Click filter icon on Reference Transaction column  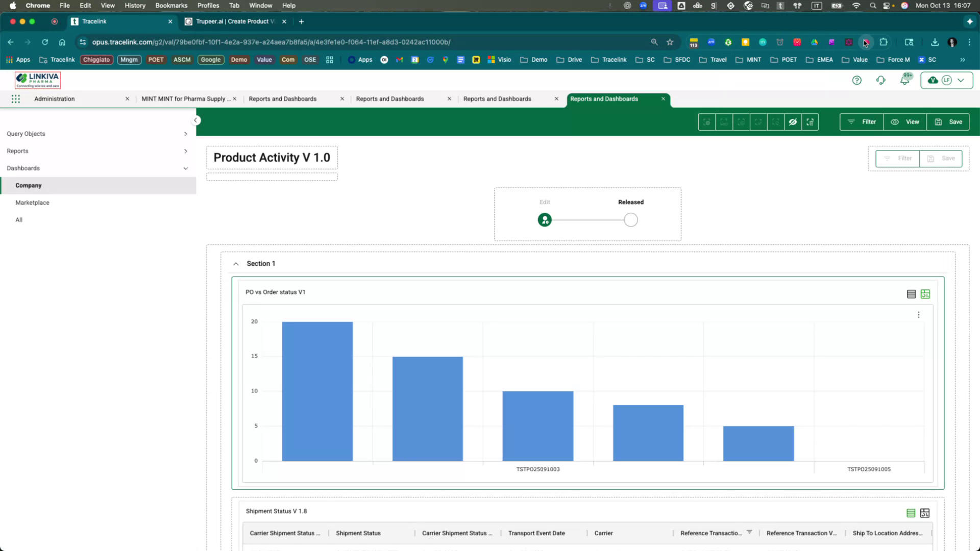tap(749, 532)
